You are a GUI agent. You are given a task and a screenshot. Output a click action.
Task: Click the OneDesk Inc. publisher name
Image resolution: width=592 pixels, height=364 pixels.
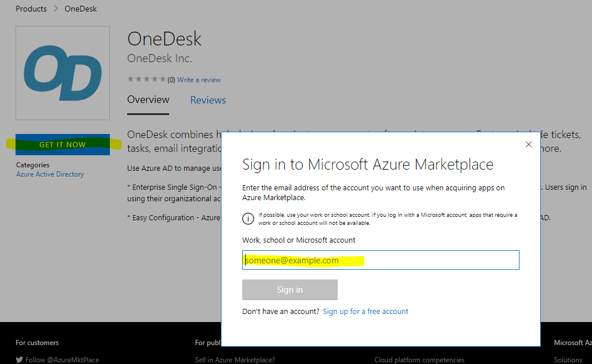tap(159, 59)
